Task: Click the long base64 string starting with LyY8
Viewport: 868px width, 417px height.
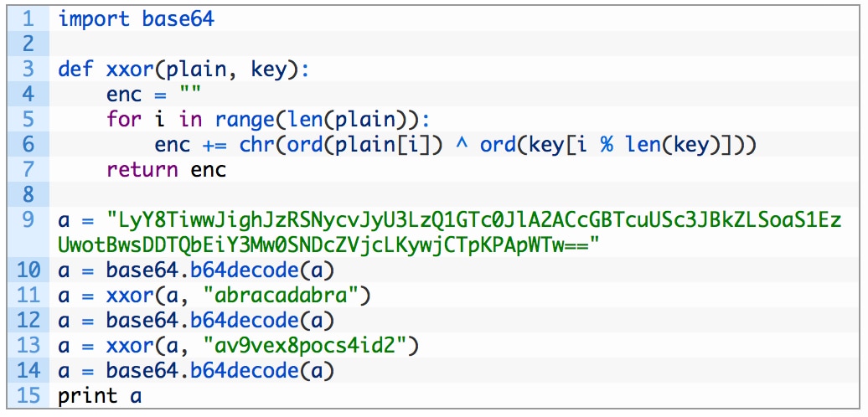Action: coord(449,232)
